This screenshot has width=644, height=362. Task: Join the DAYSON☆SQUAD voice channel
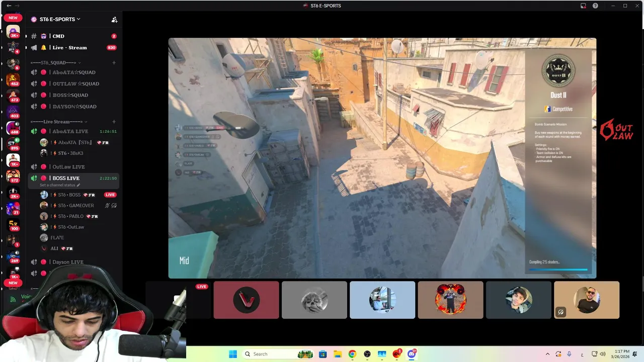[x=74, y=107]
